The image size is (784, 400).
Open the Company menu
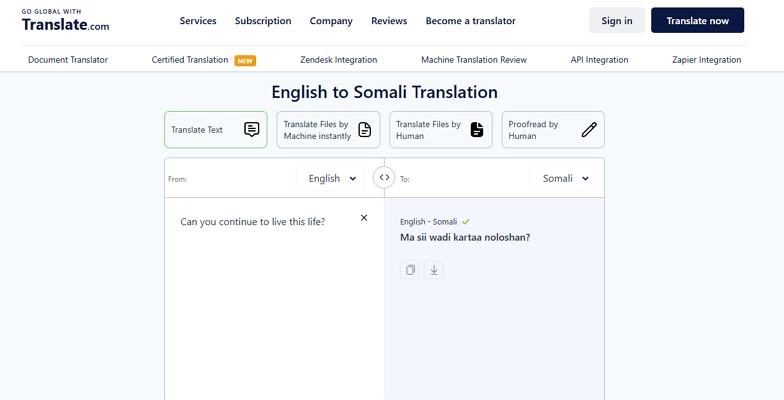coord(331,21)
